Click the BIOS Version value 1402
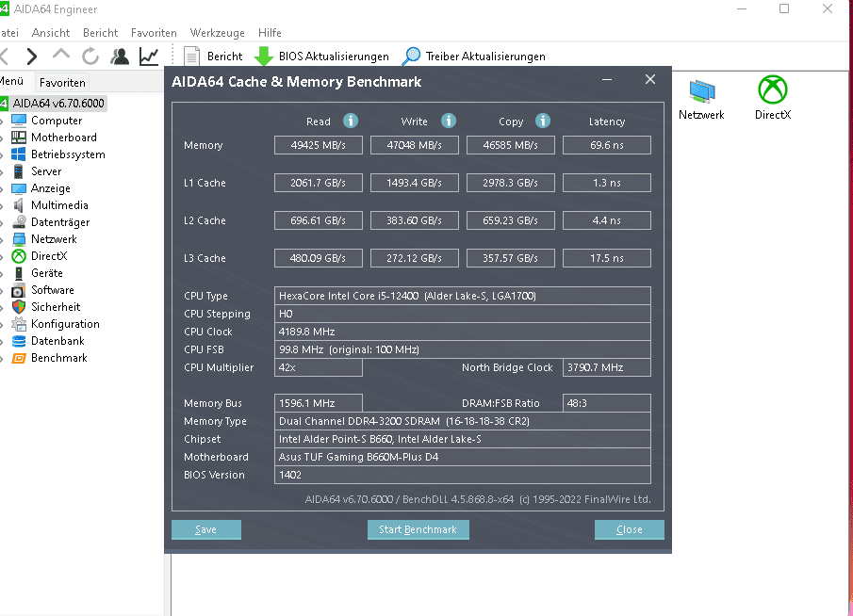853x616 pixels. click(463, 475)
